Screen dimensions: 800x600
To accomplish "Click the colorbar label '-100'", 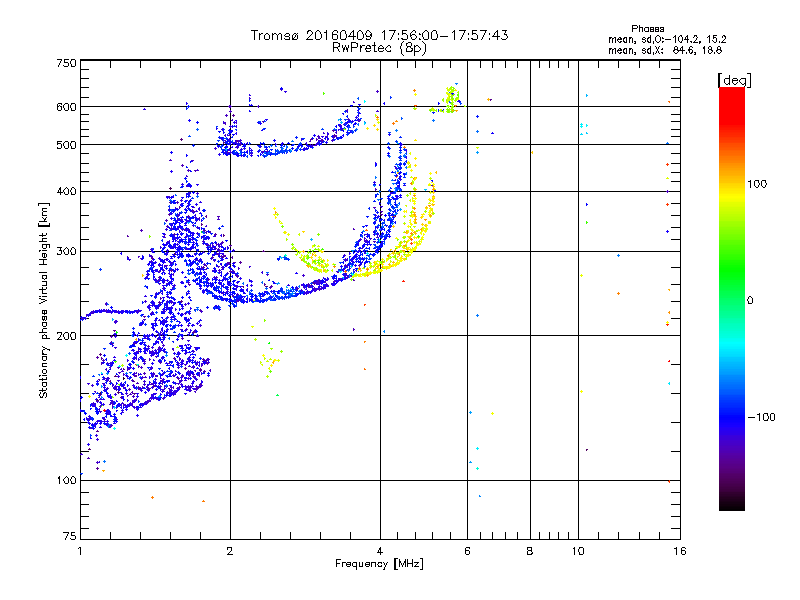I will [761, 417].
